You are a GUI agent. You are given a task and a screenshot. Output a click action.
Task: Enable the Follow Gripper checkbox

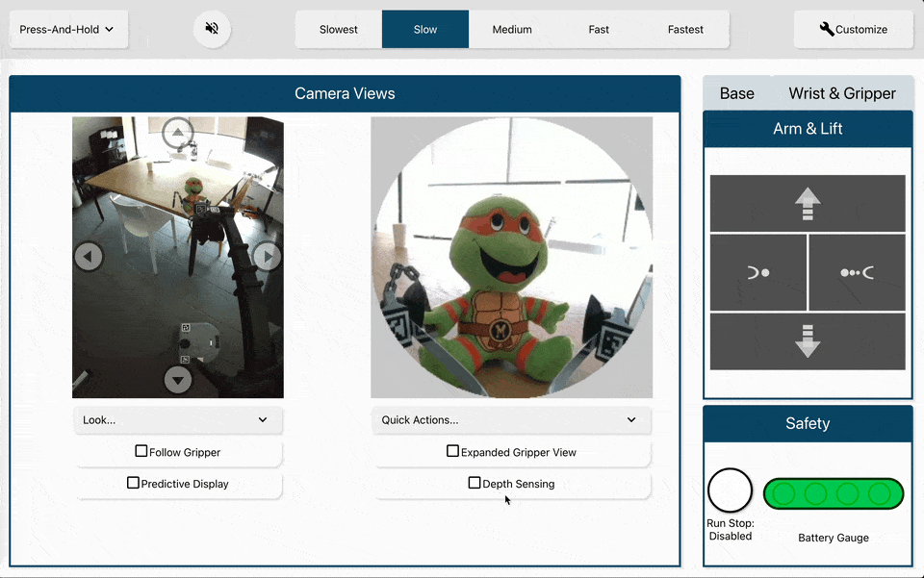click(x=141, y=451)
